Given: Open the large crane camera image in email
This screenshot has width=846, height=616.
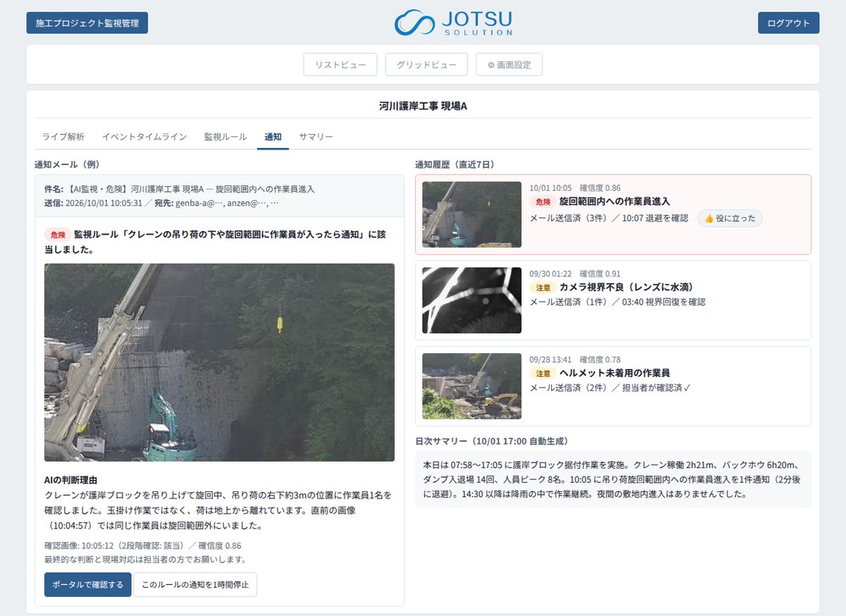Looking at the screenshot, I should point(219,362).
